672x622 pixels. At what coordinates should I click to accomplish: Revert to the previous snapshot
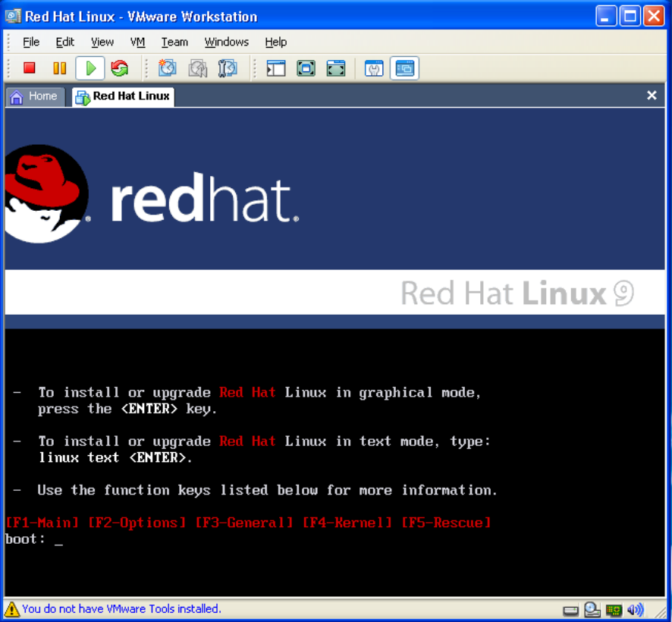tap(197, 68)
